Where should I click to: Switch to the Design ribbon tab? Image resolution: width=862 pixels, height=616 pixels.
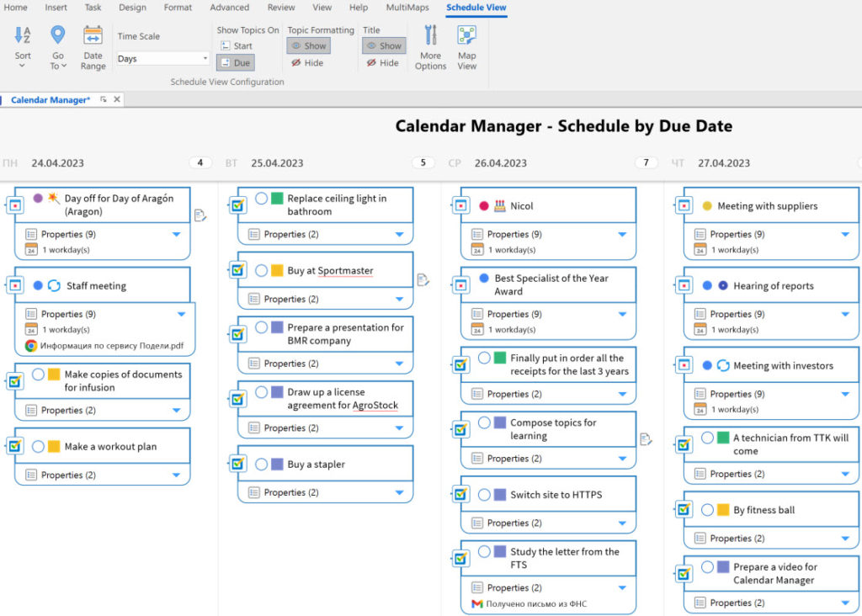click(133, 8)
